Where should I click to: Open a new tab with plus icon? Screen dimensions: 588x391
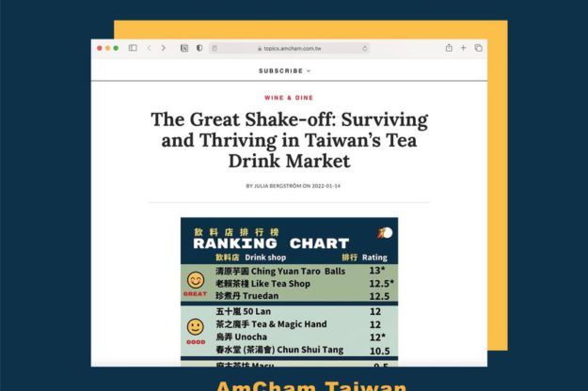coord(463,48)
